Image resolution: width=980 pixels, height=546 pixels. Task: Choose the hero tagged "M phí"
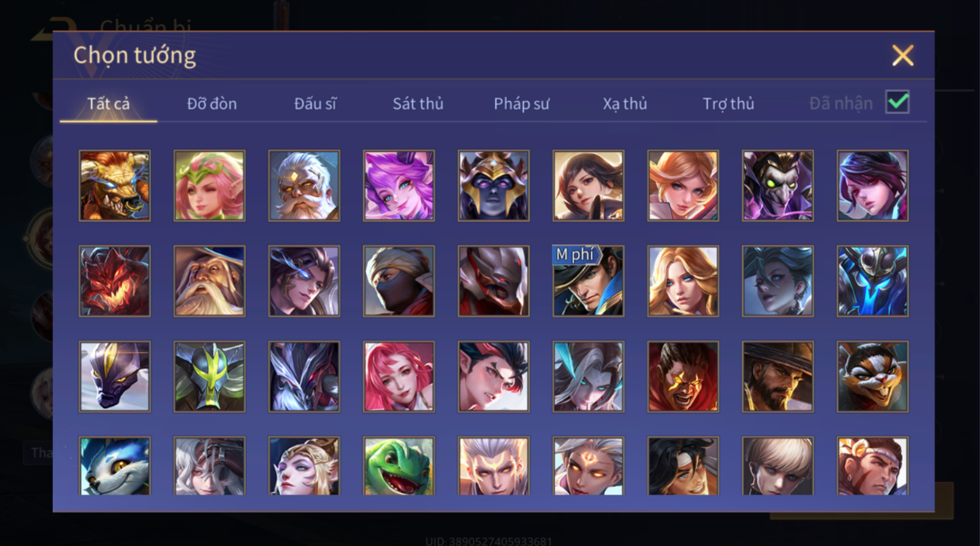click(x=588, y=281)
